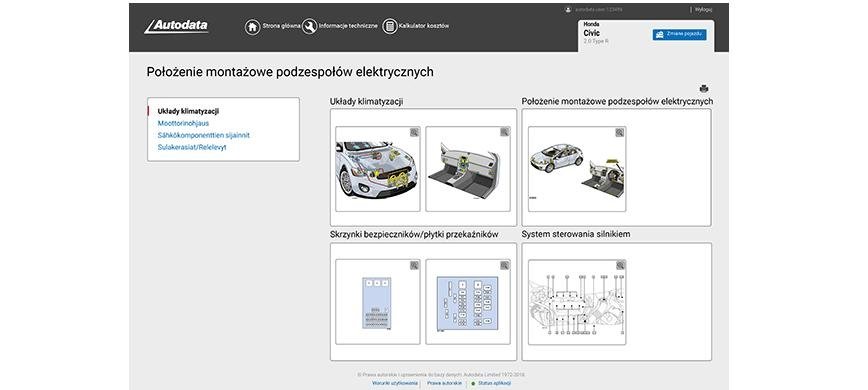
Task: Select Sulakerasiat/Relelevyt in sidebar
Action: coord(192,147)
